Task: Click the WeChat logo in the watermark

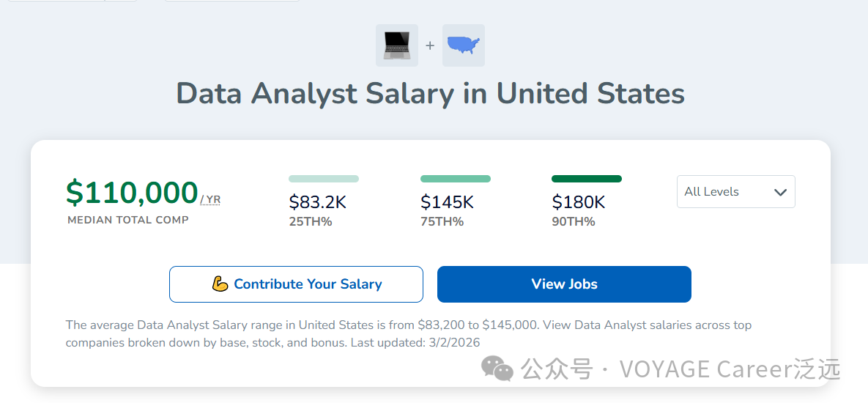Action: (x=497, y=369)
